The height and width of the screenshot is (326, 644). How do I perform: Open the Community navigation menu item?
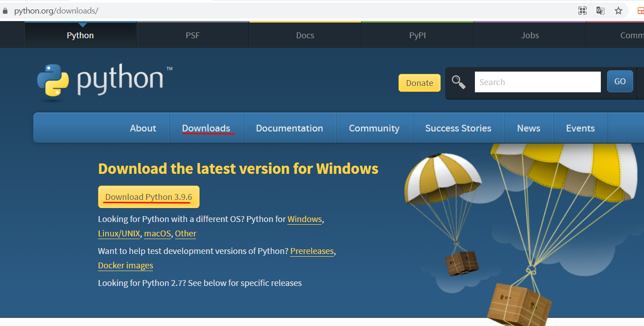pyautogui.click(x=374, y=128)
